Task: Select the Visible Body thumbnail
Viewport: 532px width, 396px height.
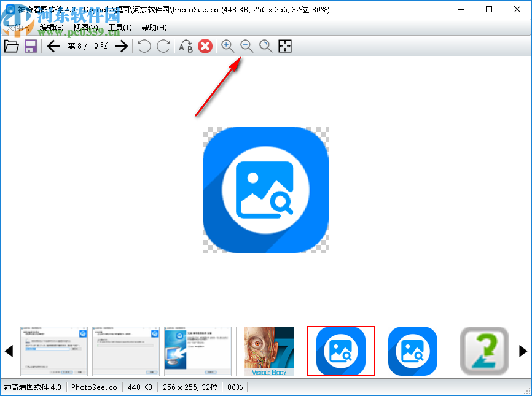Action: tap(270, 351)
